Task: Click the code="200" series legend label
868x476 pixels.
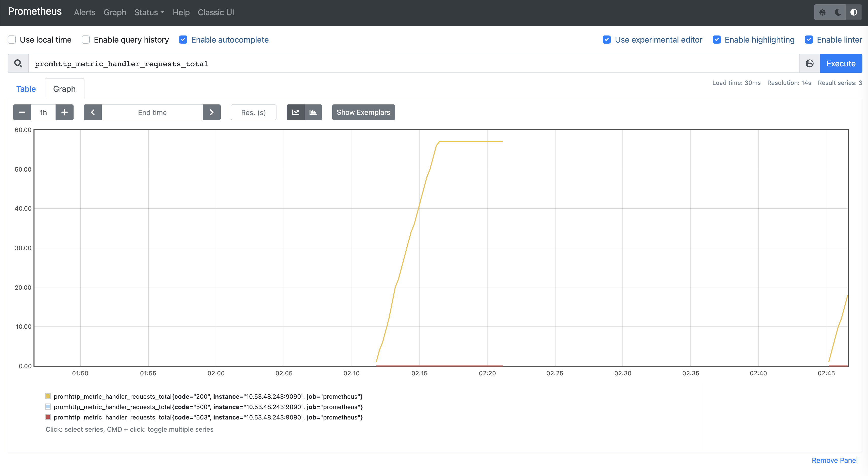Action: click(208, 397)
